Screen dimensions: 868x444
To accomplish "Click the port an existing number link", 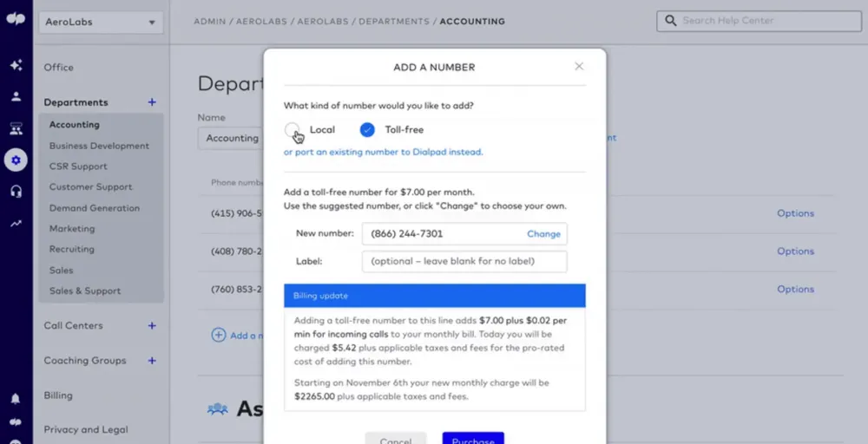I will pos(383,152).
